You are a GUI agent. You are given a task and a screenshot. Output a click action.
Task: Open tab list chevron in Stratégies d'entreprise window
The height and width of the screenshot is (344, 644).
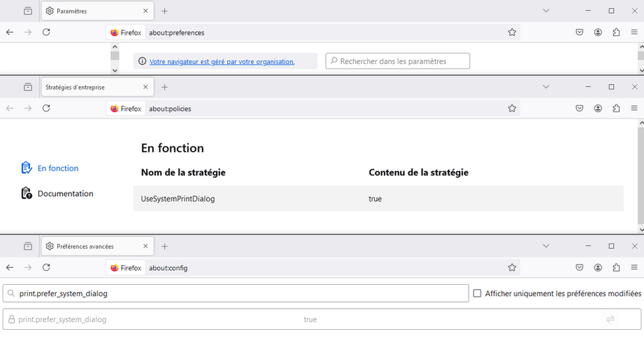tap(546, 87)
